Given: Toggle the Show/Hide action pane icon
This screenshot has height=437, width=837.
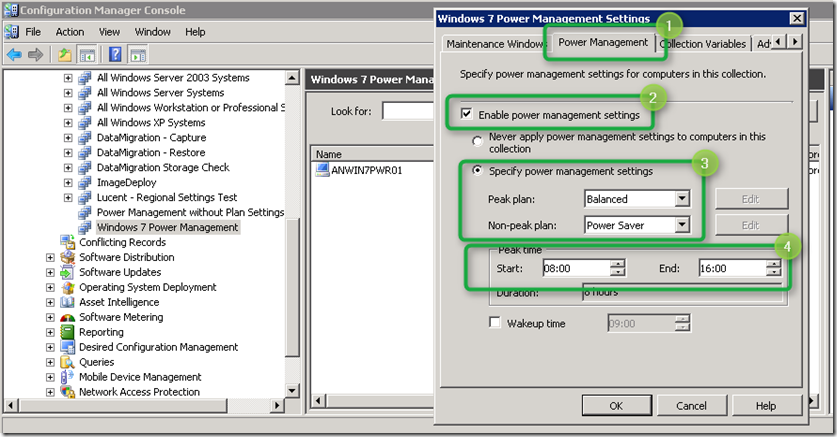Looking at the screenshot, I should (x=138, y=54).
